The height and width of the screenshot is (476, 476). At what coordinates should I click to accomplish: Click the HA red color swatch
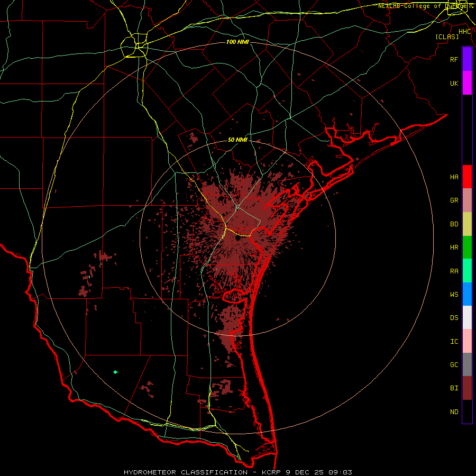click(x=467, y=177)
